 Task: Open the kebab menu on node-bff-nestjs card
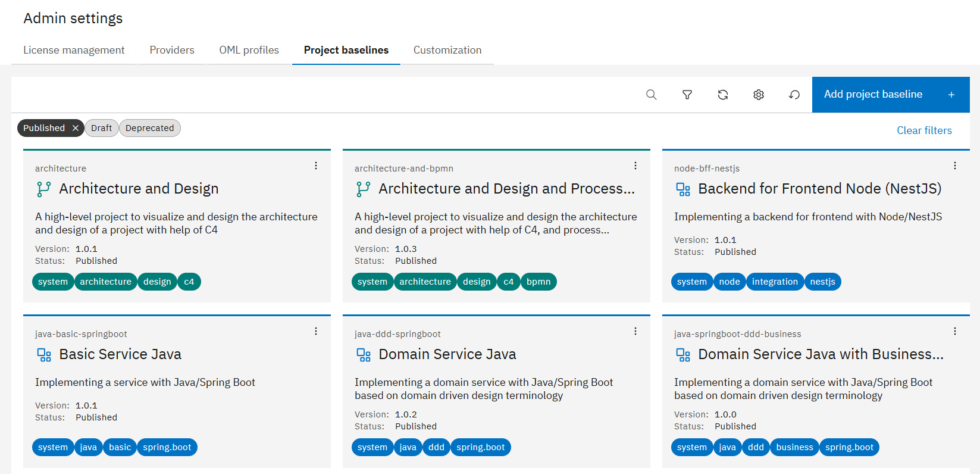pos(955,166)
